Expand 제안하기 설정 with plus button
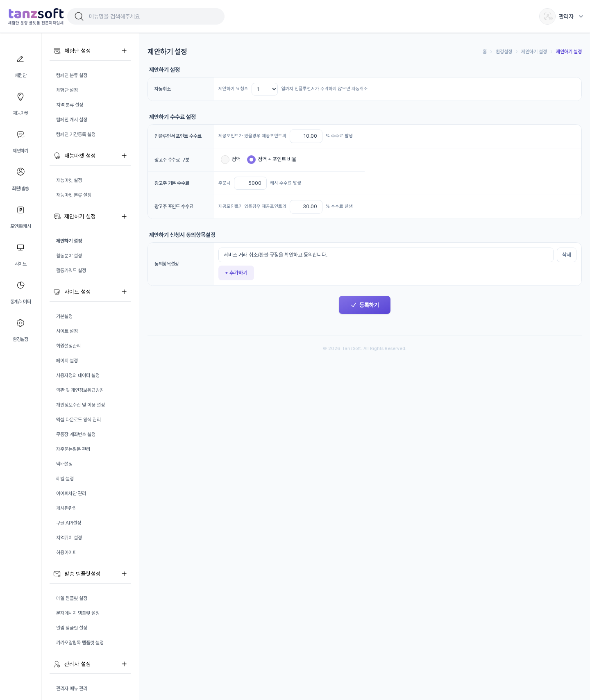This screenshot has width=590, height=700. tap(124, 216)
